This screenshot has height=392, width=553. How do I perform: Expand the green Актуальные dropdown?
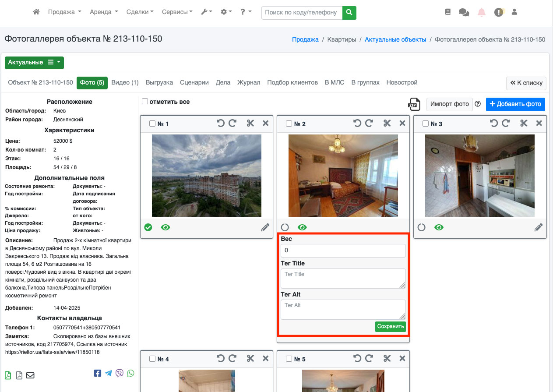(x=34, y=63)
